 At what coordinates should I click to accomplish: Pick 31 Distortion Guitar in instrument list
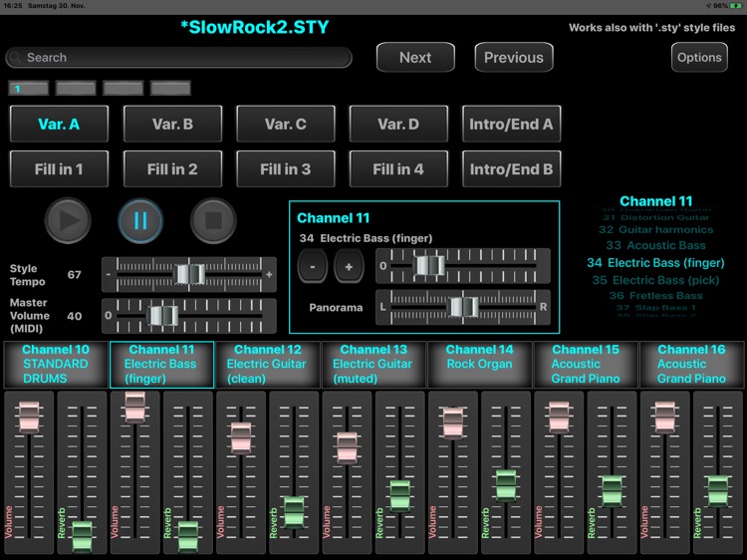tap(655, 217)
